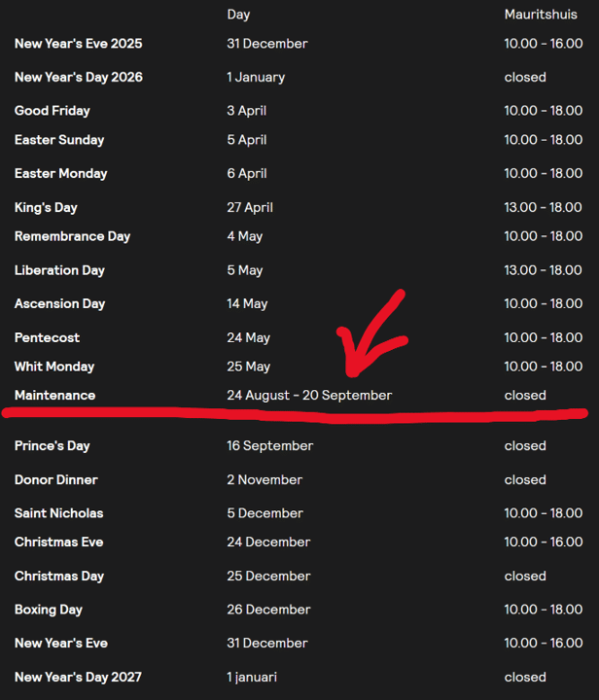
Task: Select the Saint Nicholas label
Action: tap(59, 513)
